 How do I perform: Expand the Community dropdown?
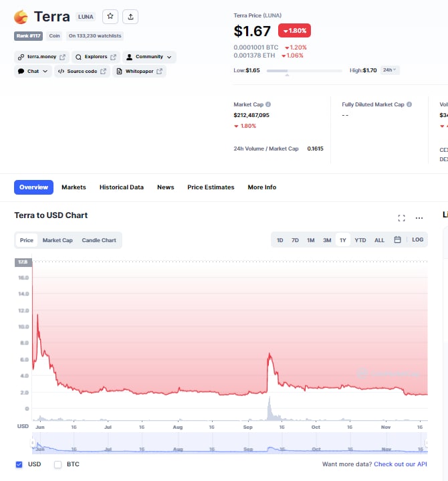pos(149,58)
